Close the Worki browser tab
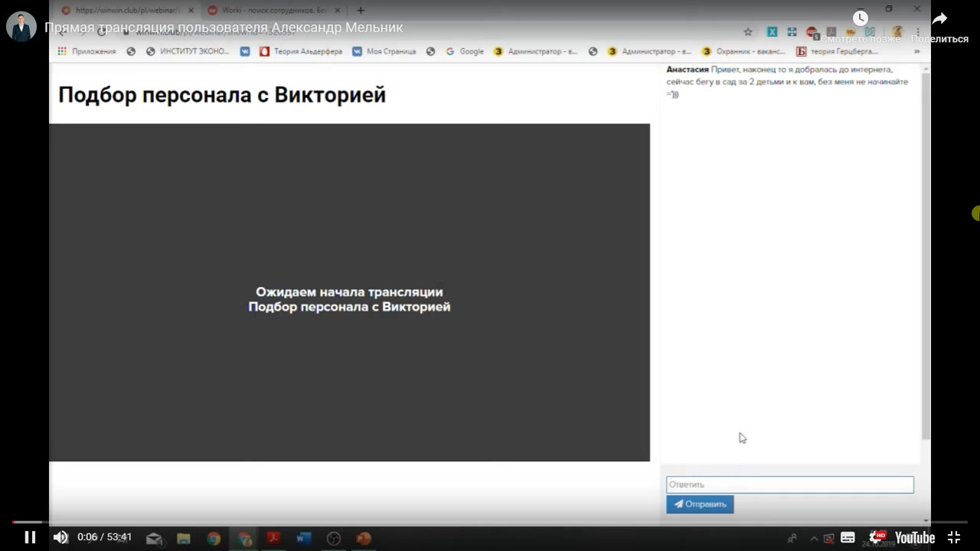Image resolution: width=980 pixels, height=551 pixels. pos(338,11)
